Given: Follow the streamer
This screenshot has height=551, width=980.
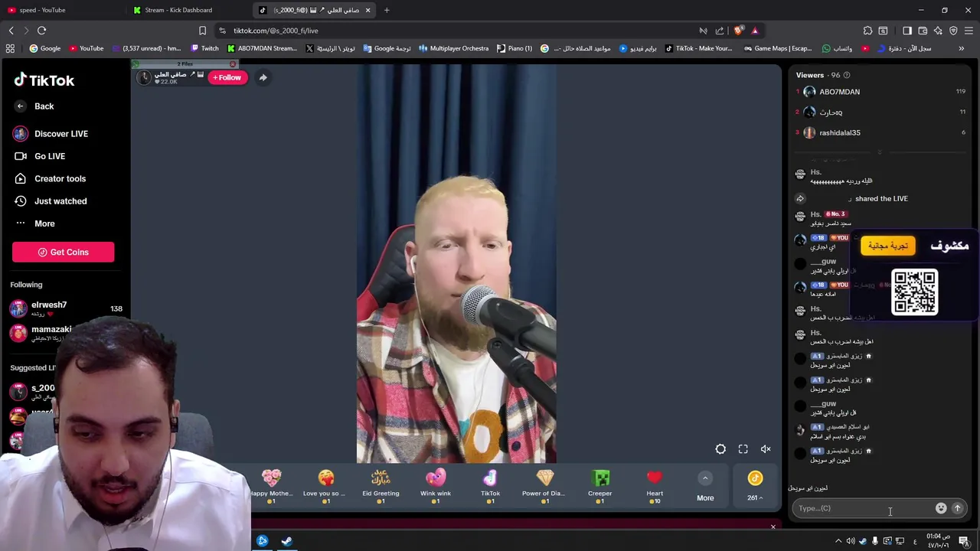Looking at the screenshot, I should pyautogui.click(x=227, y=77).
